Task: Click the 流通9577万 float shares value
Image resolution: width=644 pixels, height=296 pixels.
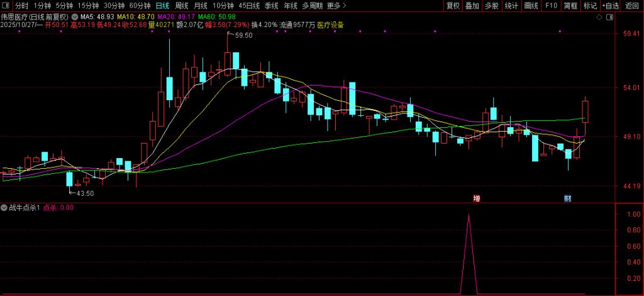Action: (x=297, y=25)
